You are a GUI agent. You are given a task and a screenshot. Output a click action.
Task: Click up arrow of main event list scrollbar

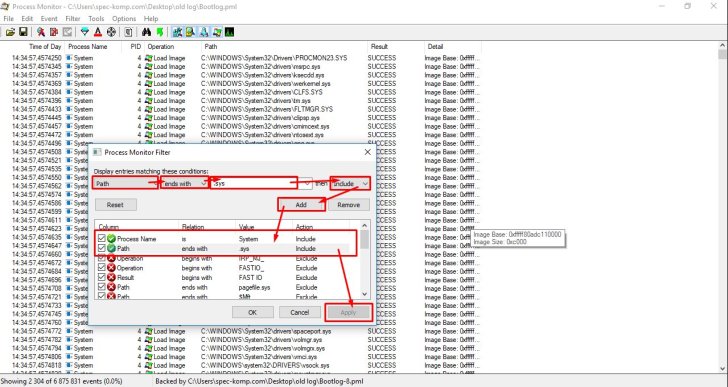click(722, 45)
